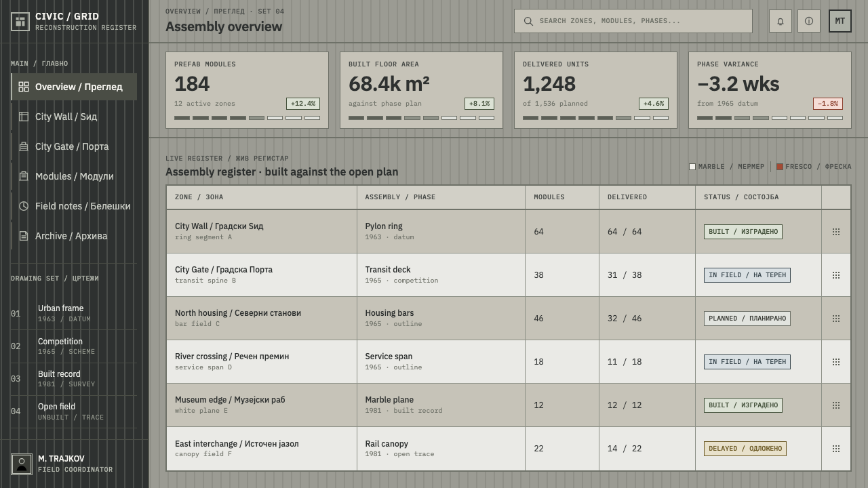Open row menu for North housing row
This screenshot has width=868, height=488.
(836, 319)
